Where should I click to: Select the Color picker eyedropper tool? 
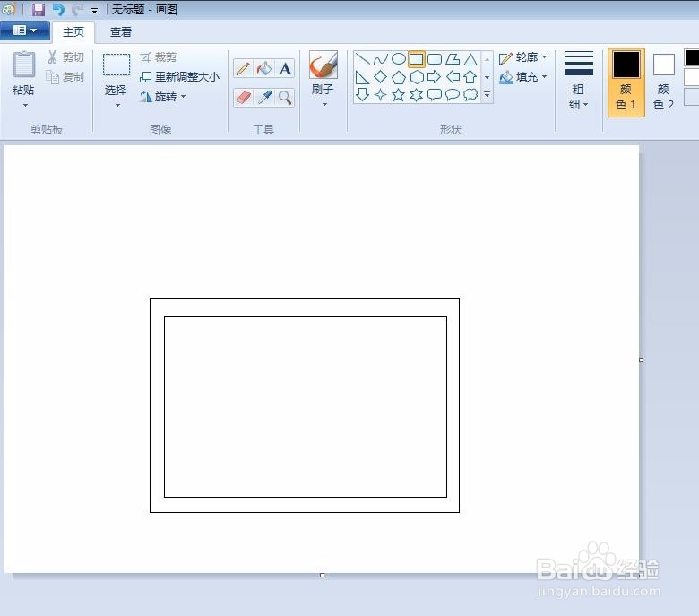pyautogui.click(x=263, y=97)
